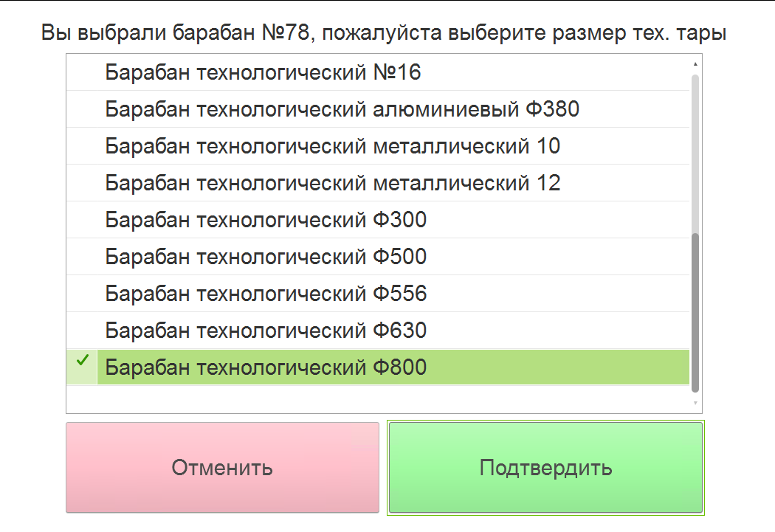Click the green checkmark beside Ф800
This screenshot has height=532, width=775.
pos(83,359)
